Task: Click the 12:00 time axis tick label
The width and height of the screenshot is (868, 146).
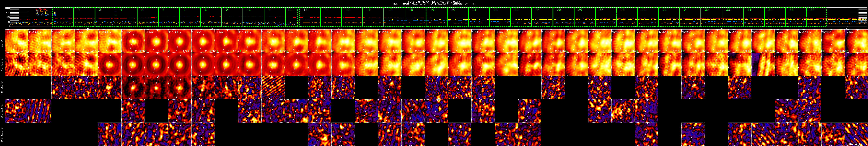Action: tap(593, 28)
